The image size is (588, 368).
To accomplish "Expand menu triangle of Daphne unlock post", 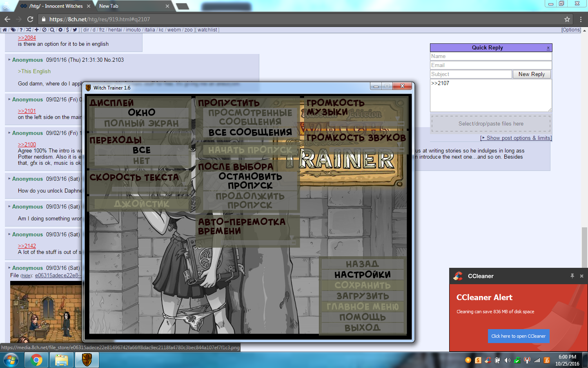I will pyautogui.click(x=9, y=179).
